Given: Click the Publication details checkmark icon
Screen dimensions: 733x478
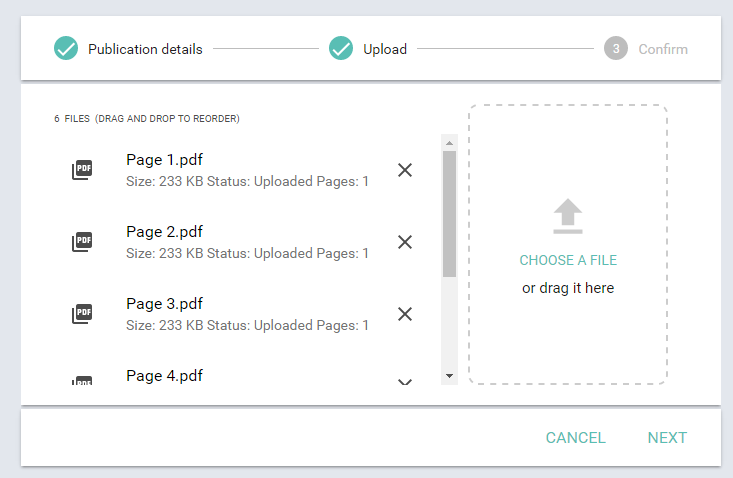Looking at the screenshot, I should click(x=66, y=48).
